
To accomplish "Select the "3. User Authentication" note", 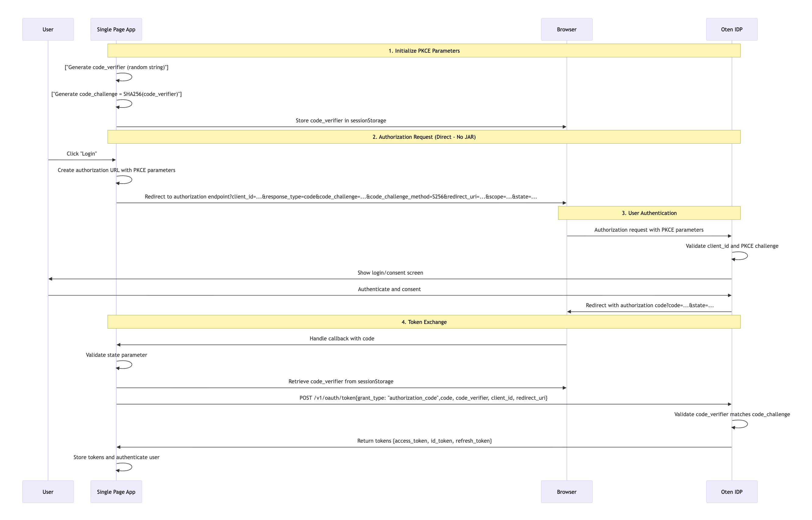I will [649, 213].
